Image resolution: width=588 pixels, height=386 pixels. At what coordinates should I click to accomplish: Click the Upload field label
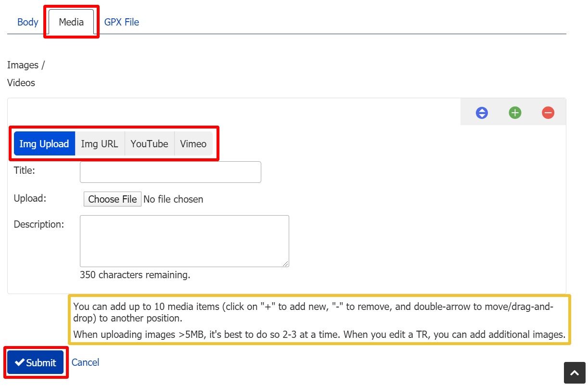(x=30, y=198)
